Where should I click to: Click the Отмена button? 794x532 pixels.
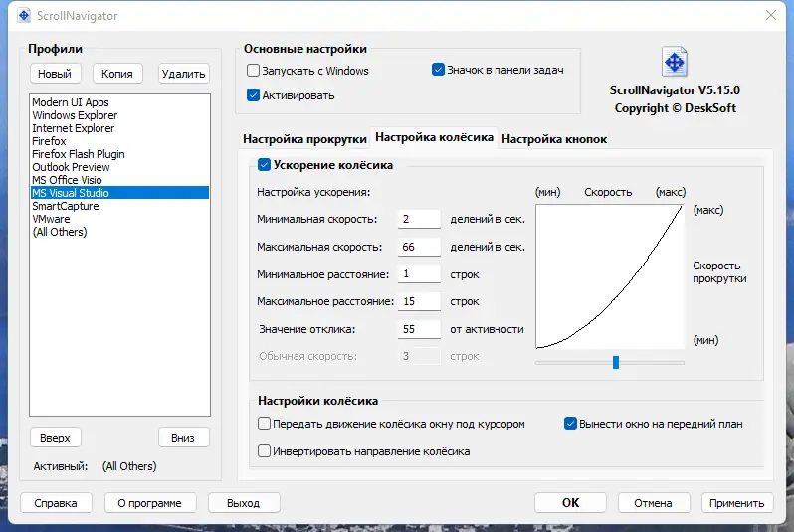654,503
